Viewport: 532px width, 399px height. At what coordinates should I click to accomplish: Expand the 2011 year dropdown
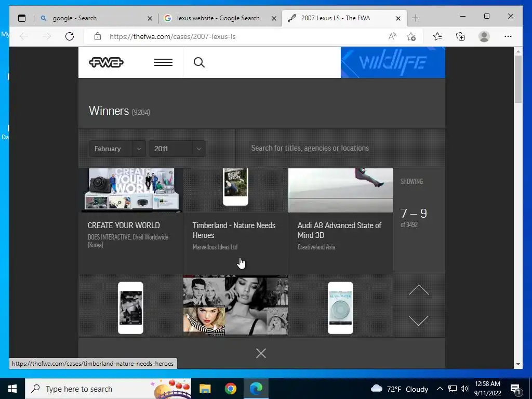pos(177,149)
